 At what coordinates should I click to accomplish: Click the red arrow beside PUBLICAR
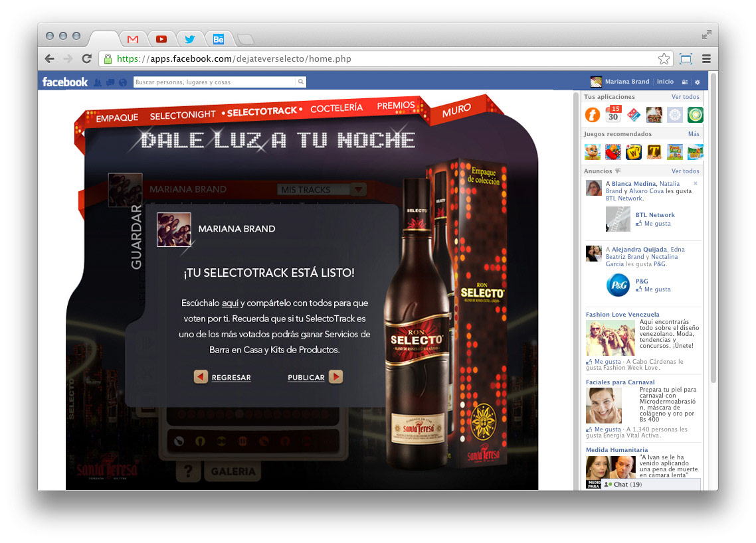[x=335, y=377]
